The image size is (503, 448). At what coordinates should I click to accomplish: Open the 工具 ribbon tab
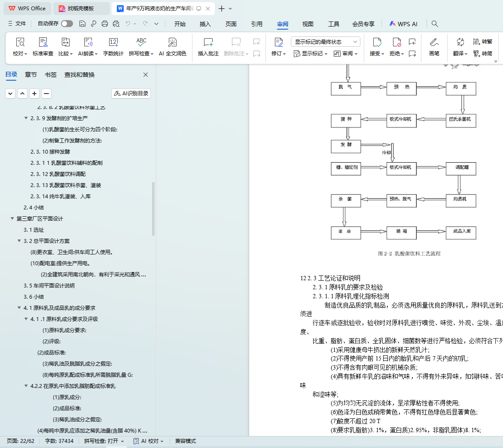point(334,24)
